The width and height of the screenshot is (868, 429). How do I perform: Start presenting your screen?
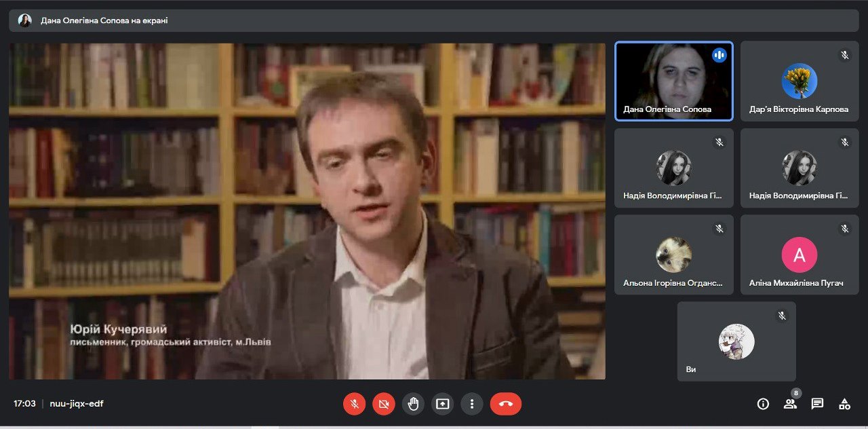point(442,404)
